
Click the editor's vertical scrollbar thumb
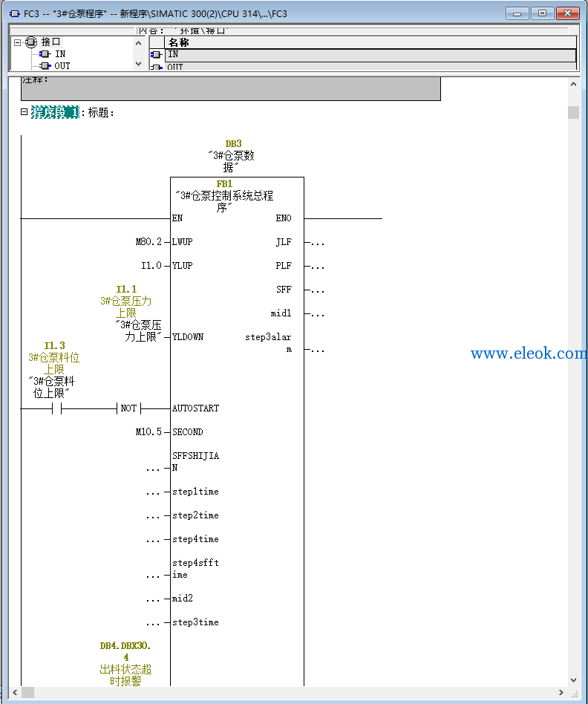[573, 112]
